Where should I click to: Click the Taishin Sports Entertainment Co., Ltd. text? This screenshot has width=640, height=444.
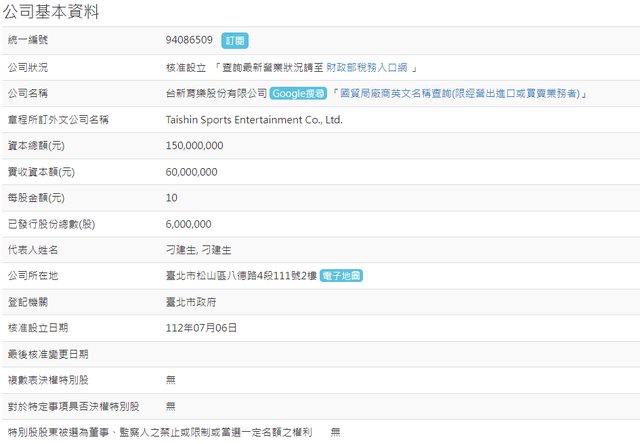tap(254, 119)
